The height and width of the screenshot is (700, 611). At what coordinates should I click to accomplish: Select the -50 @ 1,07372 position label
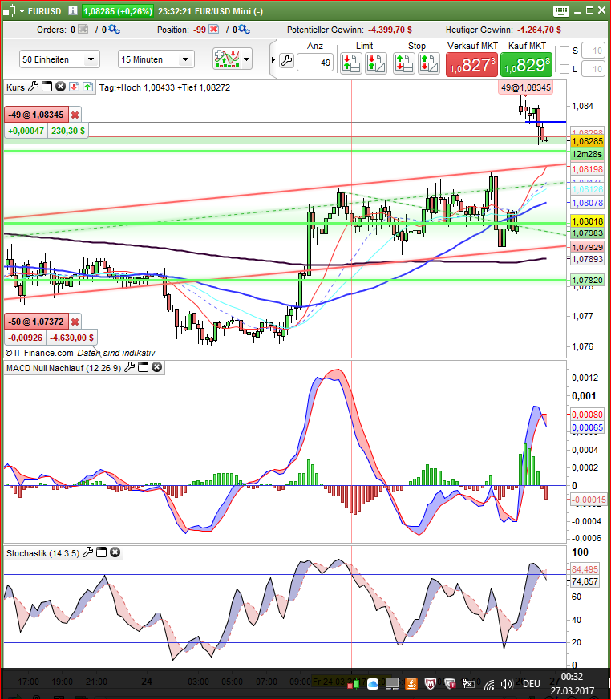tap(37, 322)
